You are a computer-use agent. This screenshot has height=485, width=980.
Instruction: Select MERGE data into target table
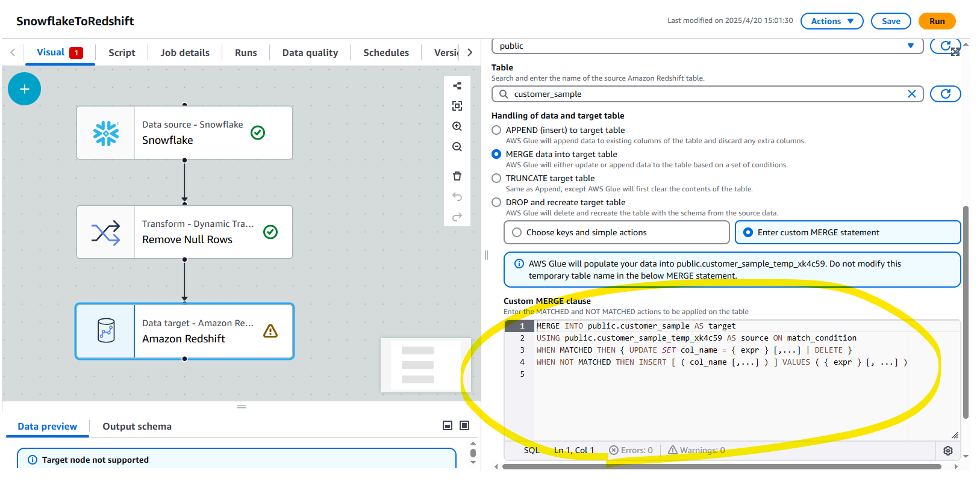coord(496,154)
